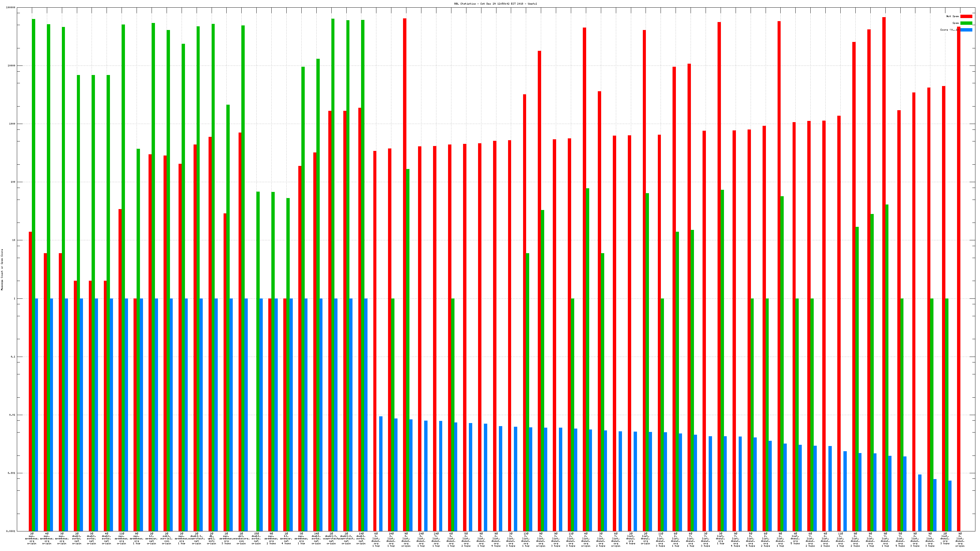The width and height of the screenshot is (980, 551).
Task: Click the ubl.unsubscore.com origin axis label
Action: [x=241, y=538]
